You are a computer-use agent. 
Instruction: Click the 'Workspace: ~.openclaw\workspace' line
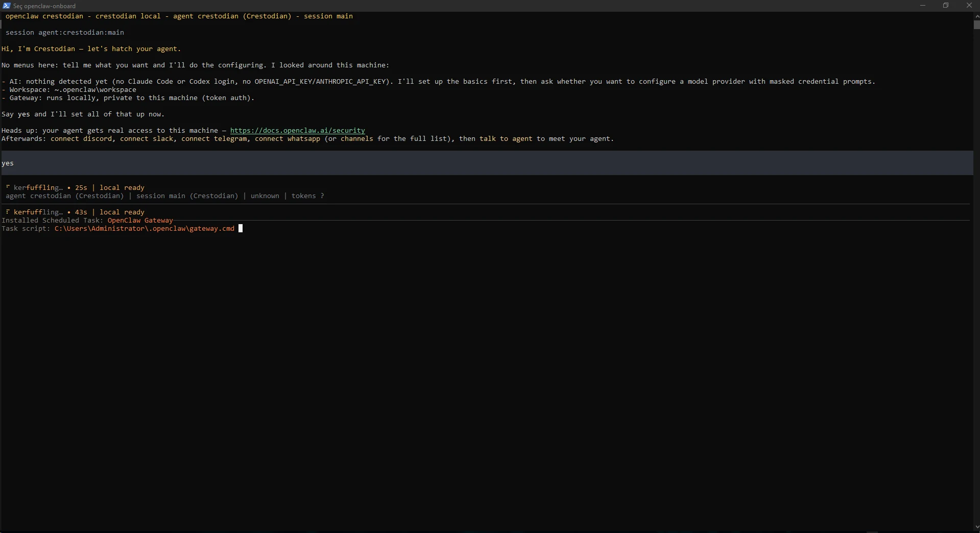pos(69,90)
